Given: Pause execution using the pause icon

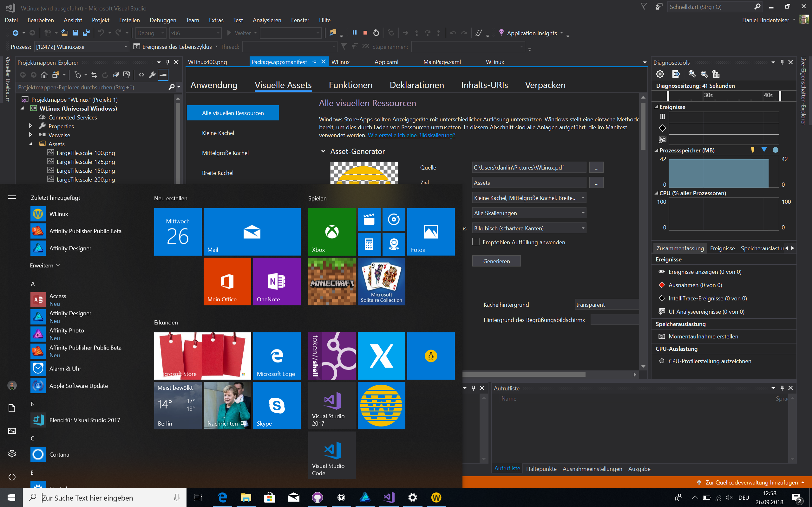Looking at the screenshot, I should (354, 33).
